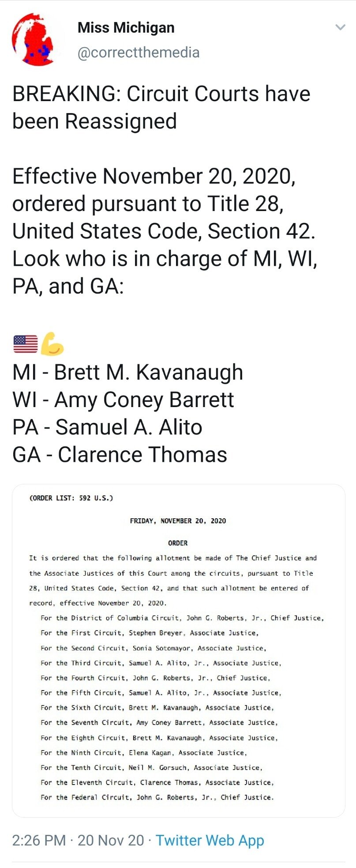Click the Miss Michigan display name
Screen dimensions: 356x868
(x=126, y=27)
